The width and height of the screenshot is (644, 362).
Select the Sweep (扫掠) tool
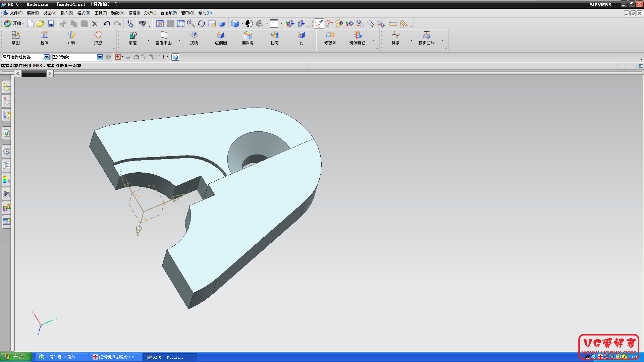click(x=98, y=38)
